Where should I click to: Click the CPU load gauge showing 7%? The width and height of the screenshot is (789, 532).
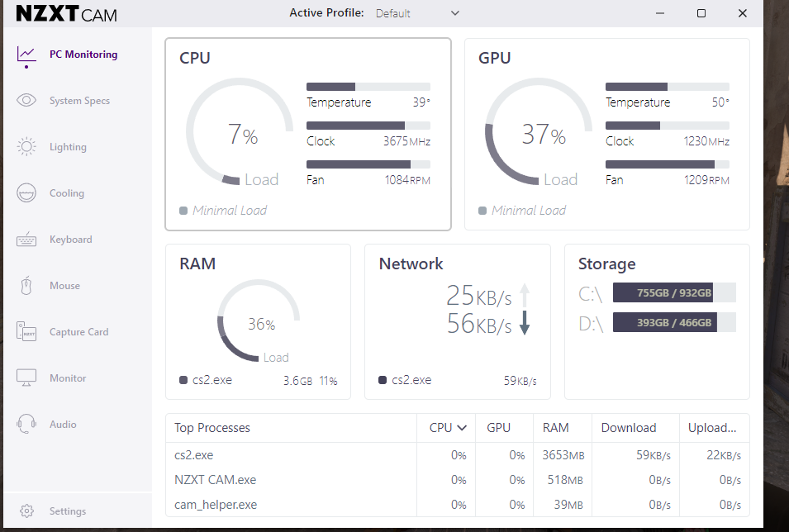(240, 132)
